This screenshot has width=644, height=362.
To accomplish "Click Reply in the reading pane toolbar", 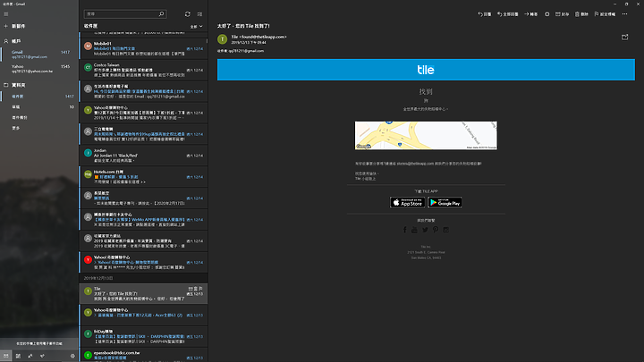I will (485, 14).
